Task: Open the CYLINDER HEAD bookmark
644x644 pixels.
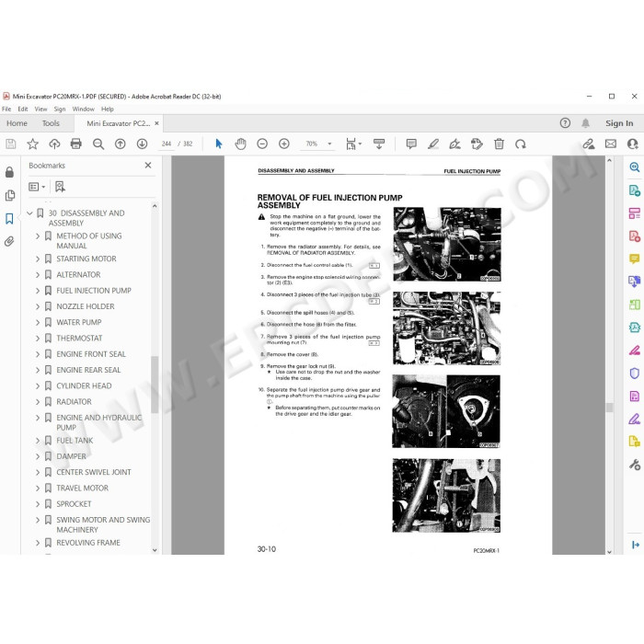Action: point(84,386)
